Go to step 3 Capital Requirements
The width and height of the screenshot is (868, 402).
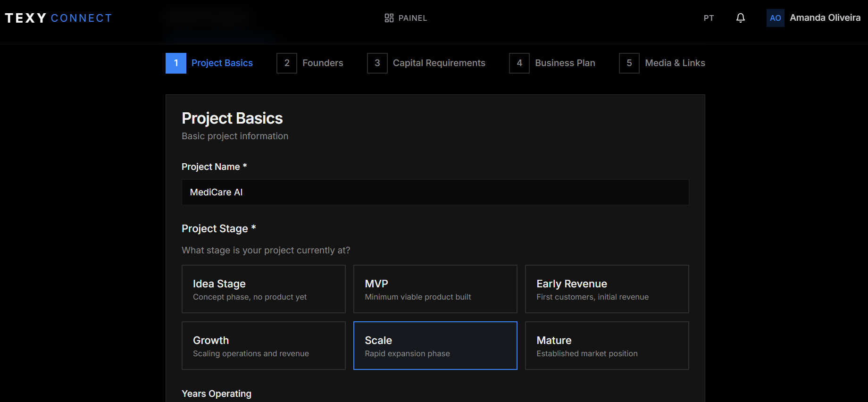[x=426, y=63]
